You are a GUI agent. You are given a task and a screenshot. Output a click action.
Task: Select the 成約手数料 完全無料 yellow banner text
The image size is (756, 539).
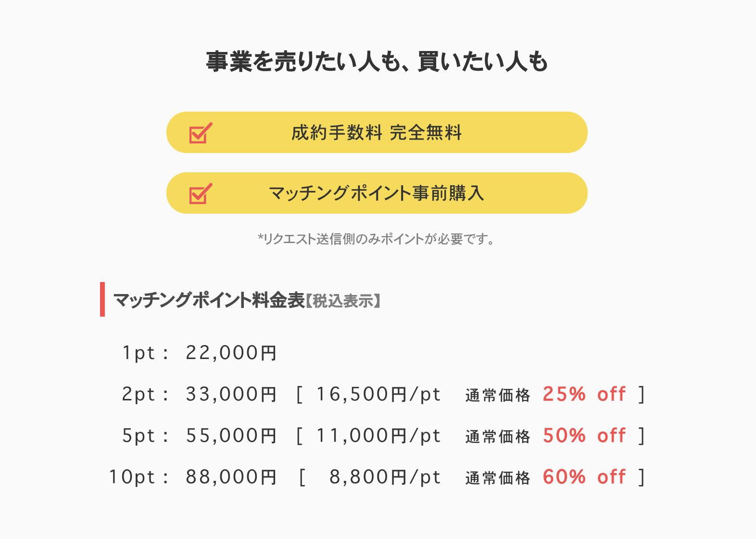377,133
